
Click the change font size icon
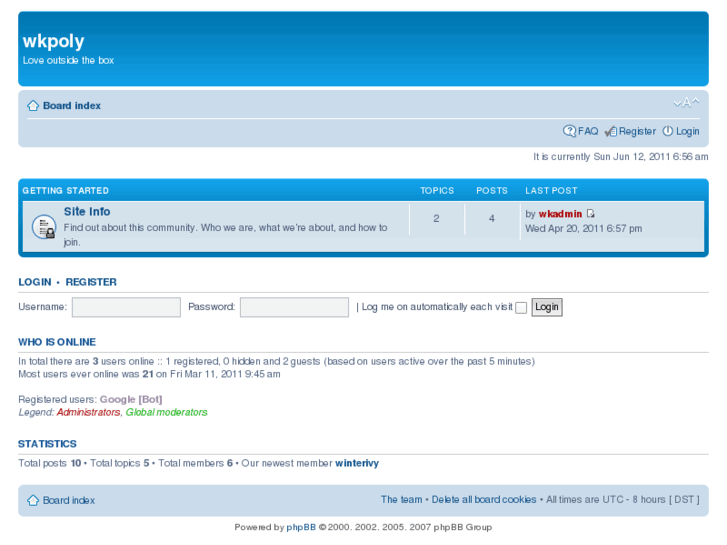tap(686, 103)
